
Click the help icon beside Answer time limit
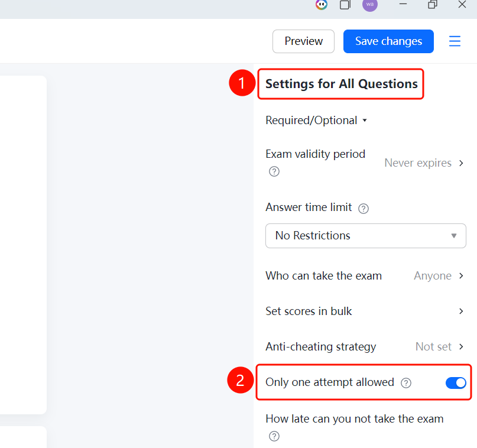(x=364, y=209)
